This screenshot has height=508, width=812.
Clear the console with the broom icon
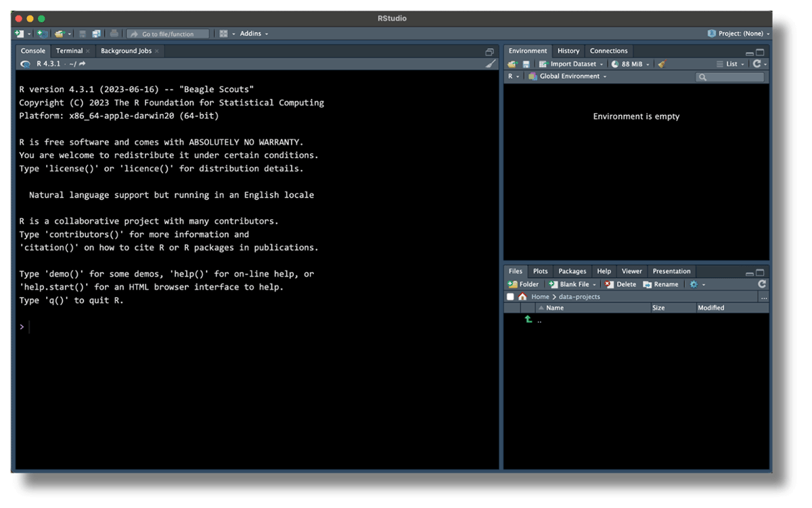[x=491, y=64]
